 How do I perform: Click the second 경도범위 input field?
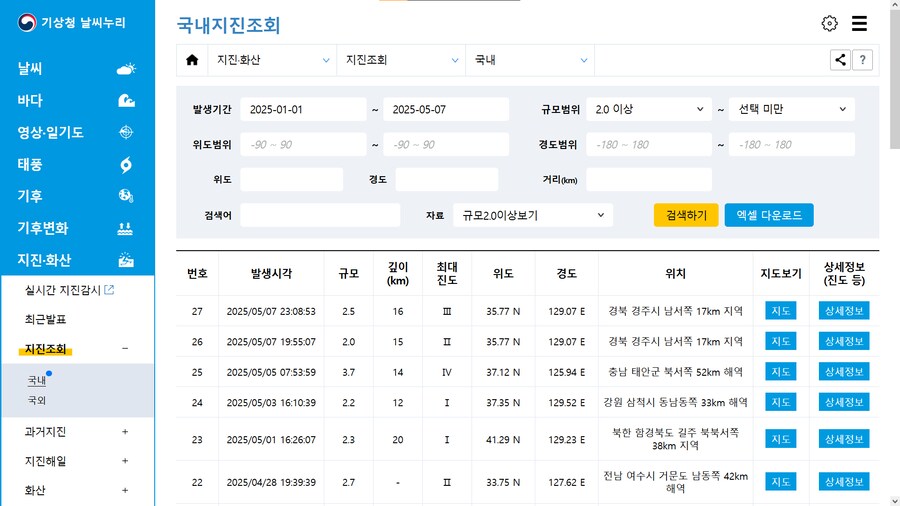[x=792, y=145]
